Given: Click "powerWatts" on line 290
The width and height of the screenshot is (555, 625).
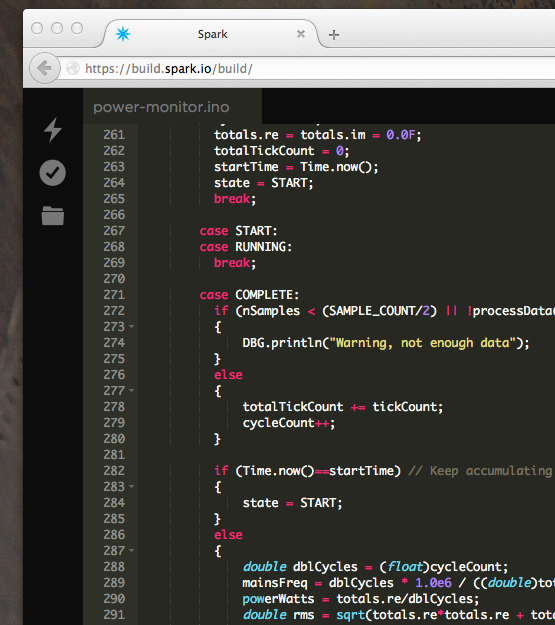Looking at the screenshot, I should click(278, 599).
